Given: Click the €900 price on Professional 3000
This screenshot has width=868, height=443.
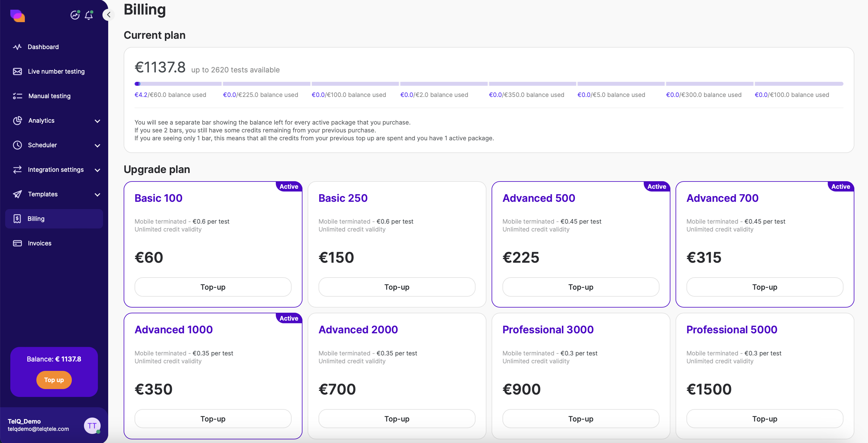Looking at the screenshot, I should (x=522, y=389).
